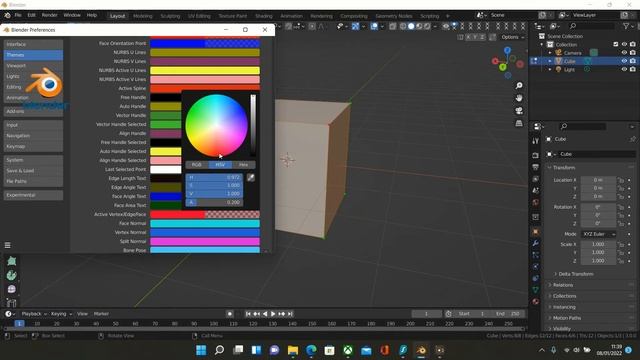This screenshot has height=360, width=640.
Task: Click the green Y axis on navigation gizmo
Action: coord(503,67)
